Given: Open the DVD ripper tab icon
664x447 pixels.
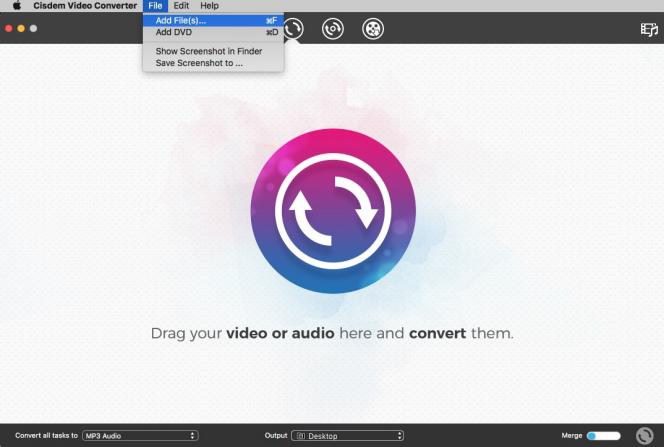Looking at the screenshot, I should click(x=332, y=29).
